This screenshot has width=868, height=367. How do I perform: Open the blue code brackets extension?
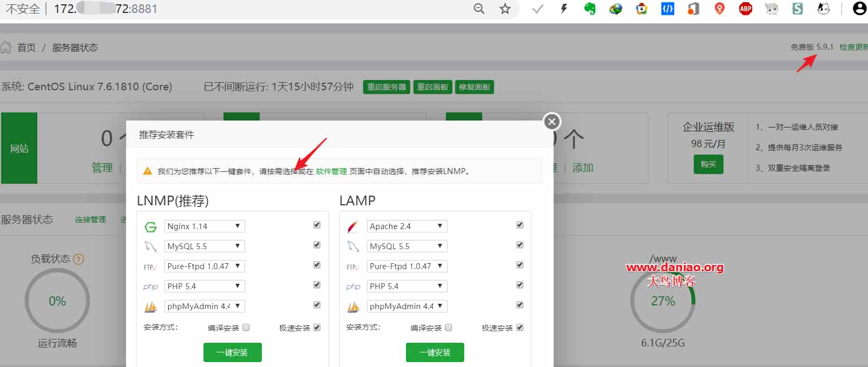pyautogui.click(x=668, y=9)
